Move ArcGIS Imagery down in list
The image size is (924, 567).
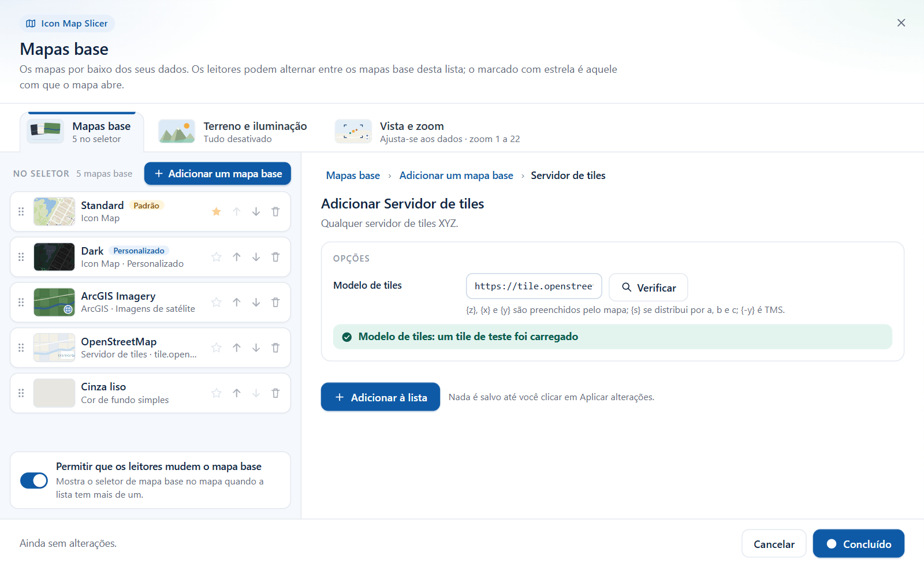pos(256,302)
